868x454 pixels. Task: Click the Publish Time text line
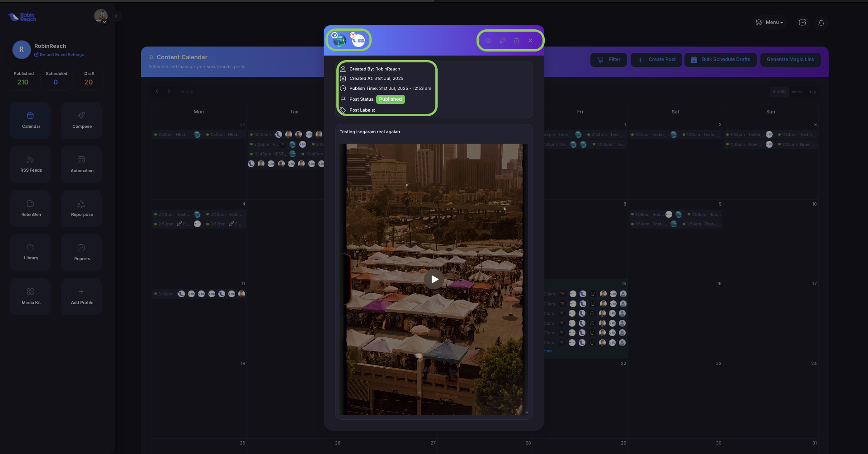(390, 89)
